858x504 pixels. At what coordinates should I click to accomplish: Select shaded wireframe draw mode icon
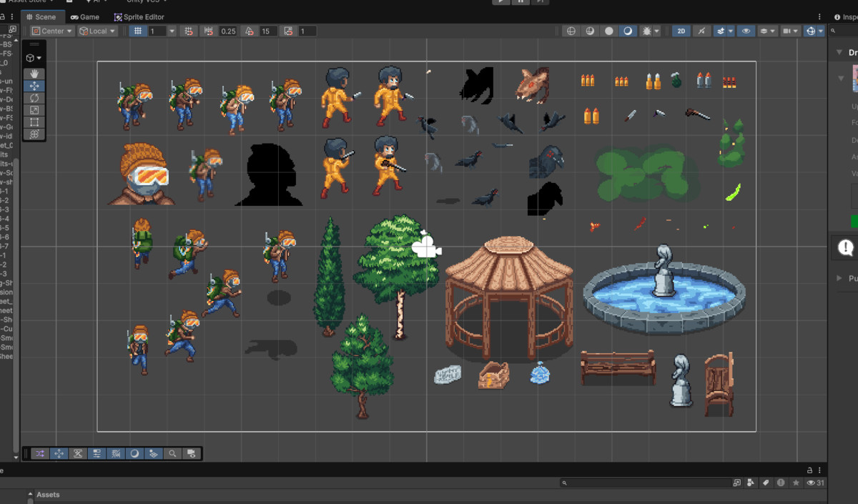click(590, 31)
